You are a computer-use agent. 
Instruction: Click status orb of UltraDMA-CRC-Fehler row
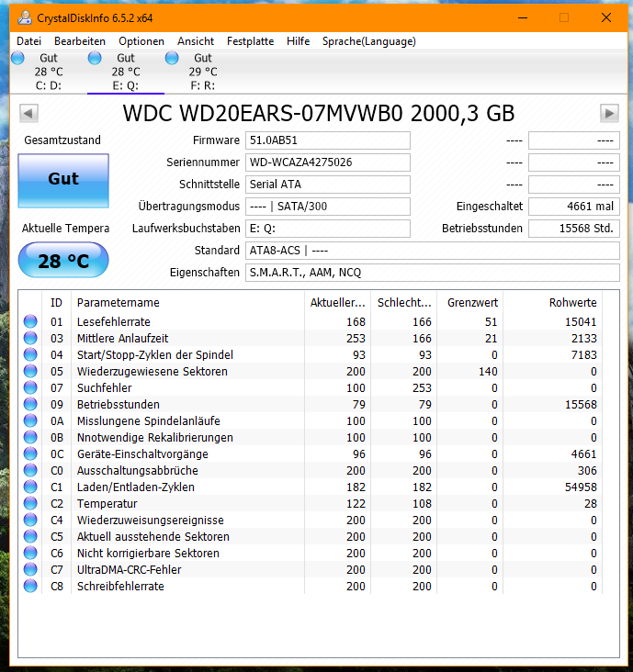coord(30,569)
